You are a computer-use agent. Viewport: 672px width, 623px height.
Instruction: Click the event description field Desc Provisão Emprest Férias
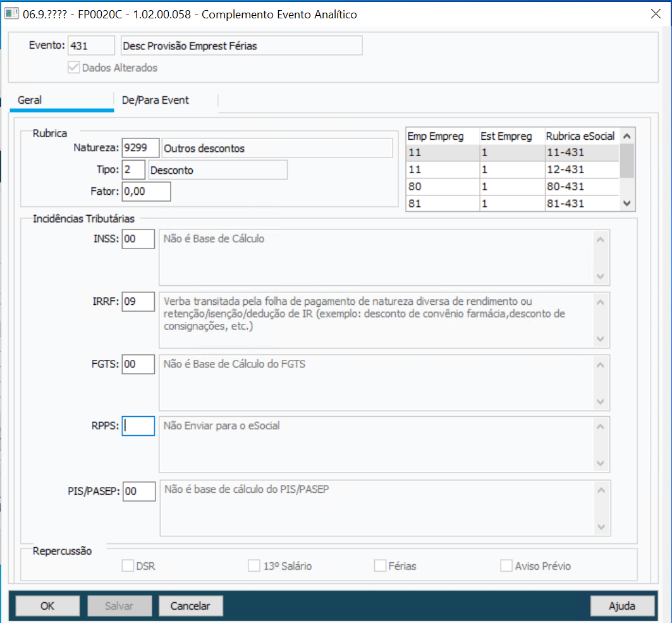241,46
